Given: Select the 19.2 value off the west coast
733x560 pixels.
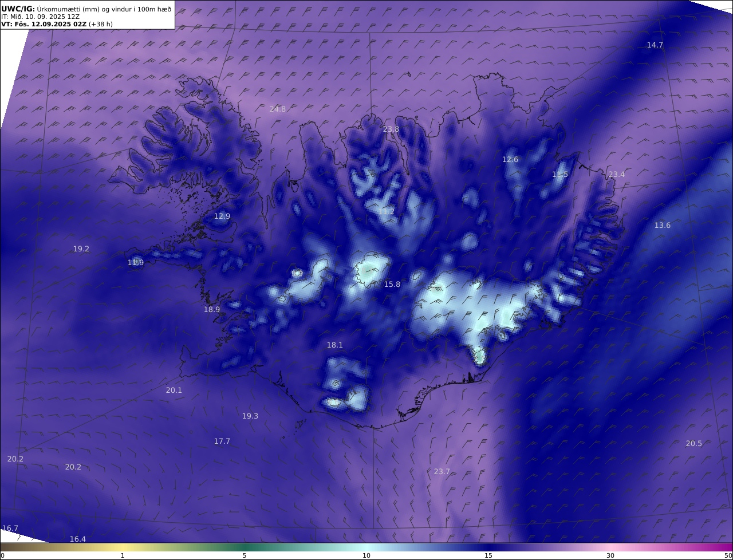Looking at the screenshot, I should 81,249.
